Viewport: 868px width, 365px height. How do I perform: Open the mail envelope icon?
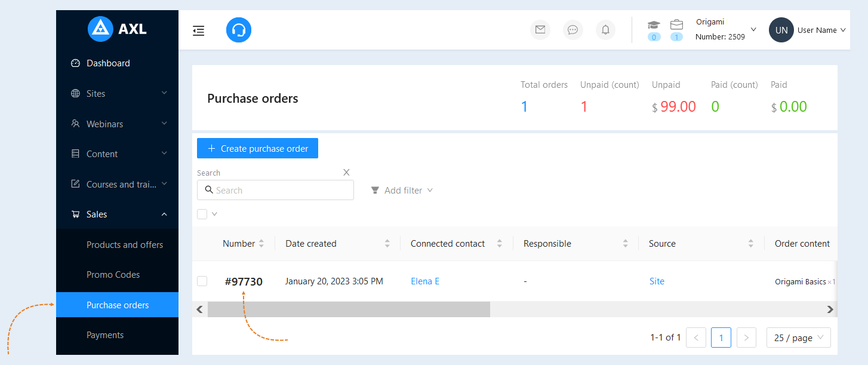540,30
